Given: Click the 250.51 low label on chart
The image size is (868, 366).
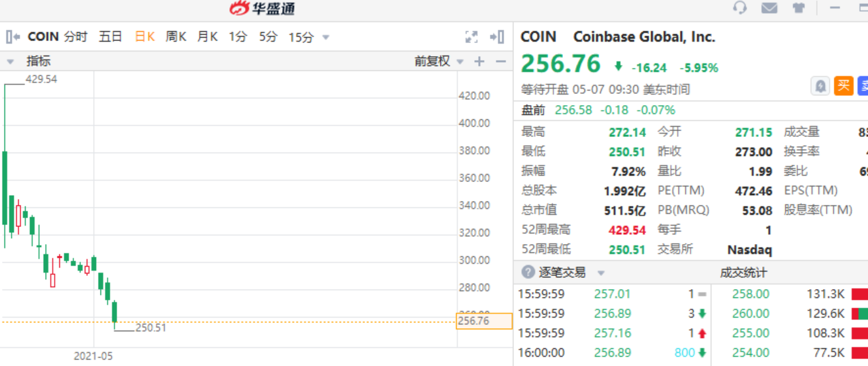Looking at the screenshot, I should [x=150, y=328].
